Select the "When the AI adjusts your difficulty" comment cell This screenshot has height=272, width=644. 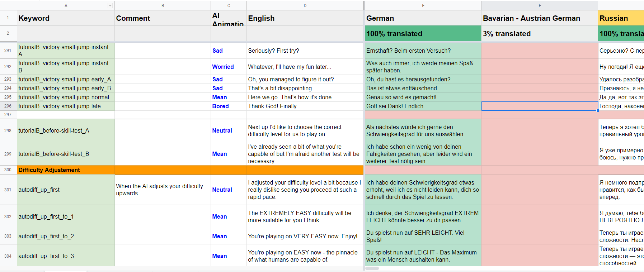click(163, 190)
